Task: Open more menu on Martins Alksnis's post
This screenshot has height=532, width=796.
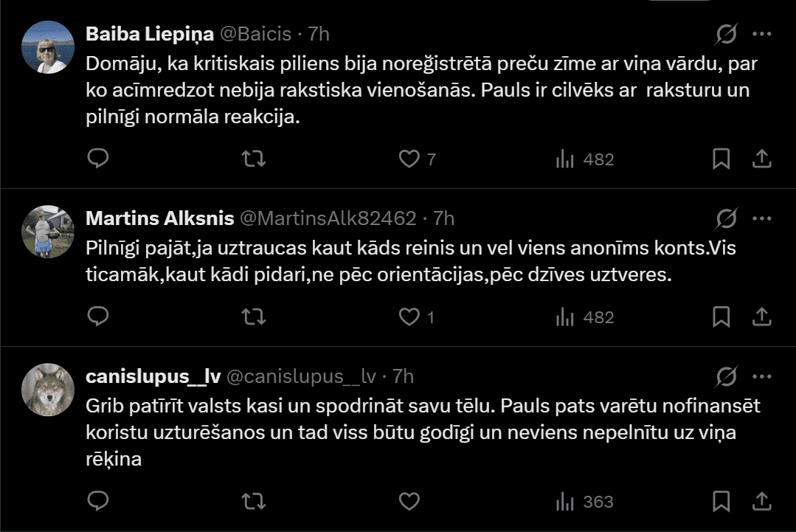Action: click(x=761, y=218)
